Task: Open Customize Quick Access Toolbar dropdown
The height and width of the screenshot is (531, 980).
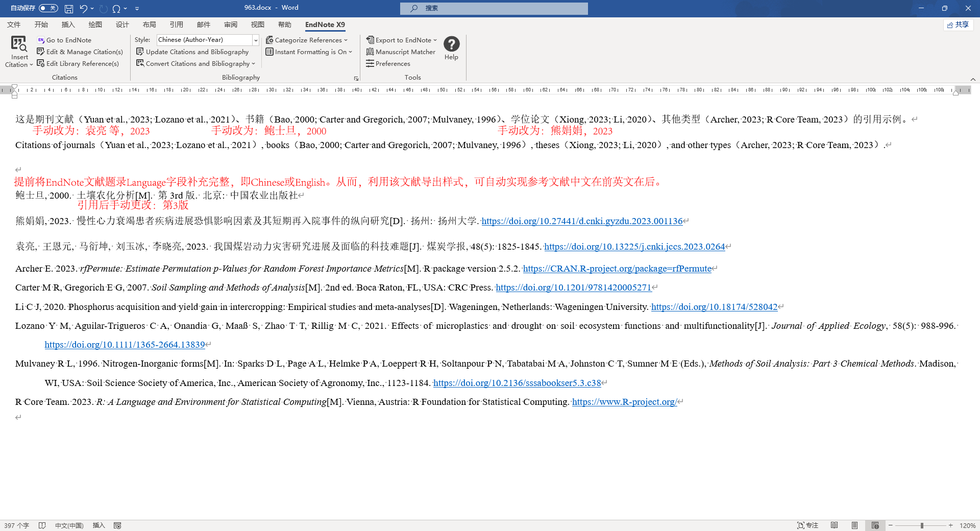Action: coord(137,8)
